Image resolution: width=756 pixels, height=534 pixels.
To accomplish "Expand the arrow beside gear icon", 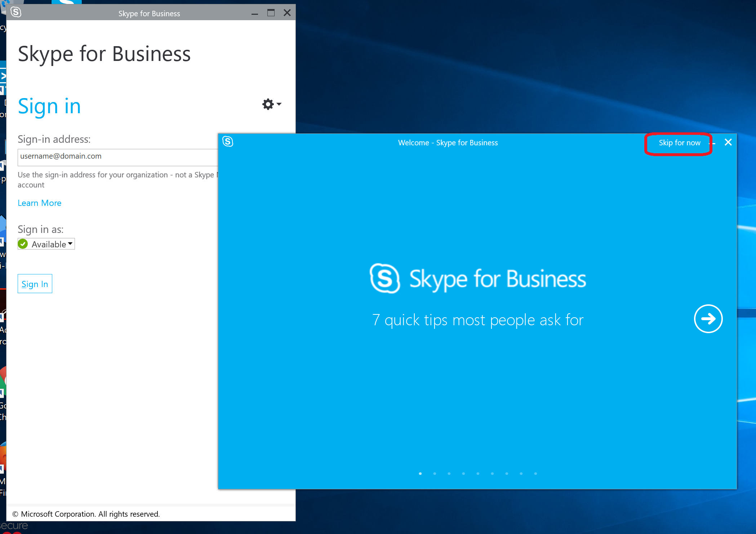I will 279,104.
